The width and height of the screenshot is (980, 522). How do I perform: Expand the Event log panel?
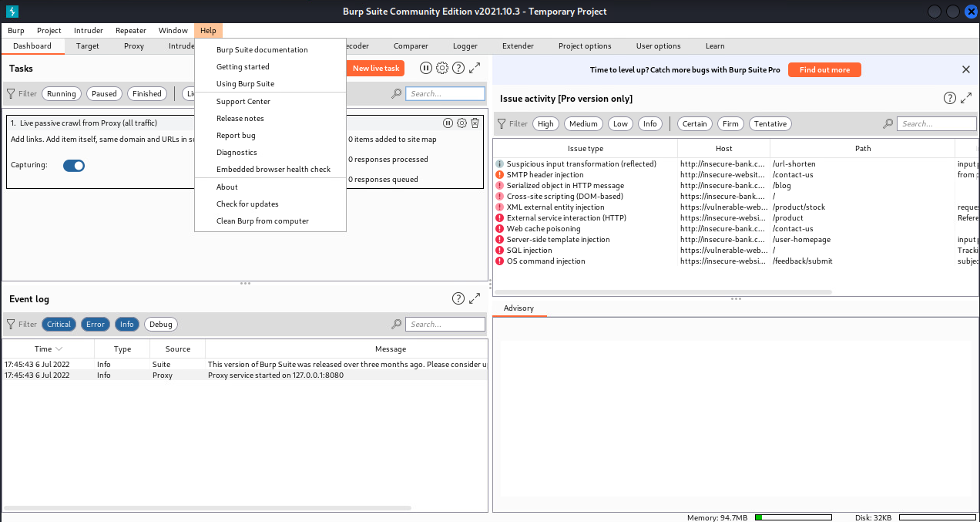475,298
